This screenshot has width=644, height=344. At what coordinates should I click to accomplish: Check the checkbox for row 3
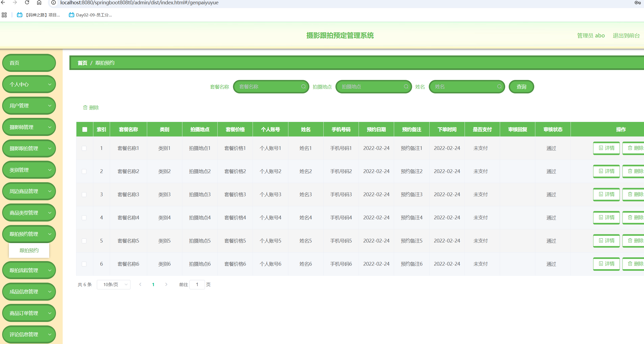pos(84,195)
